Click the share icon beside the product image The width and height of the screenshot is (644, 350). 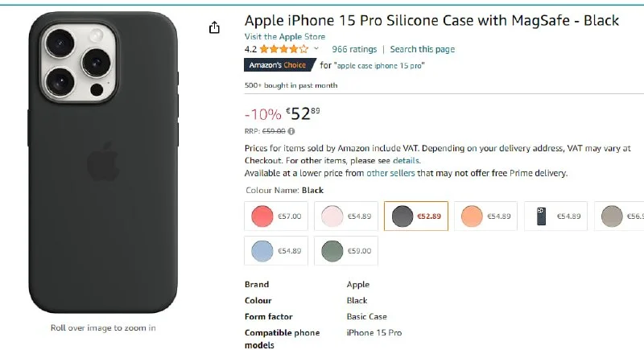pos(214,28)
